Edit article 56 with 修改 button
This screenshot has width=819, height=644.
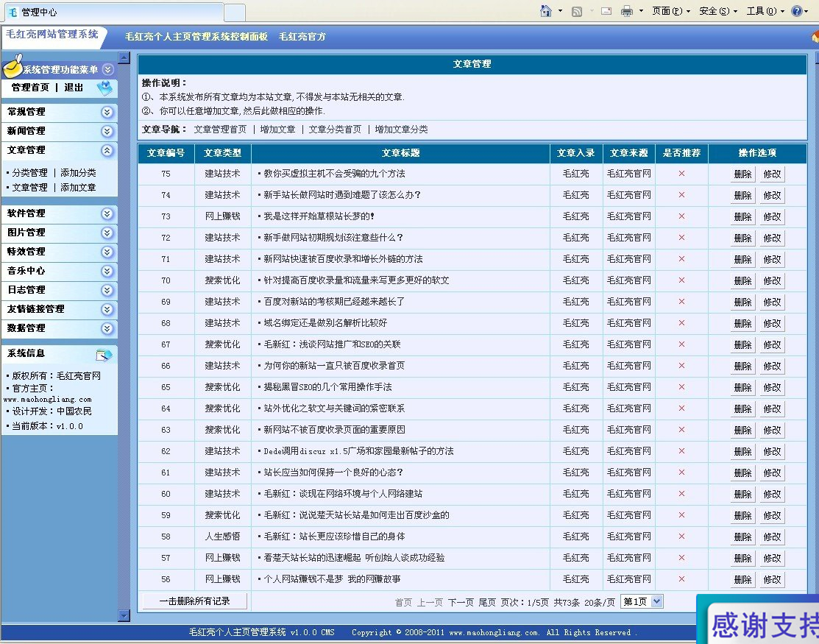772,580
